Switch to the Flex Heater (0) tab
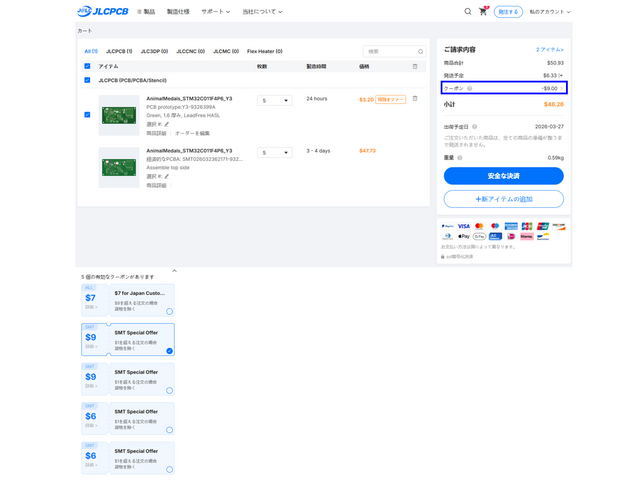640x480 pixels. pyautogui.click(x=265, y=51)
